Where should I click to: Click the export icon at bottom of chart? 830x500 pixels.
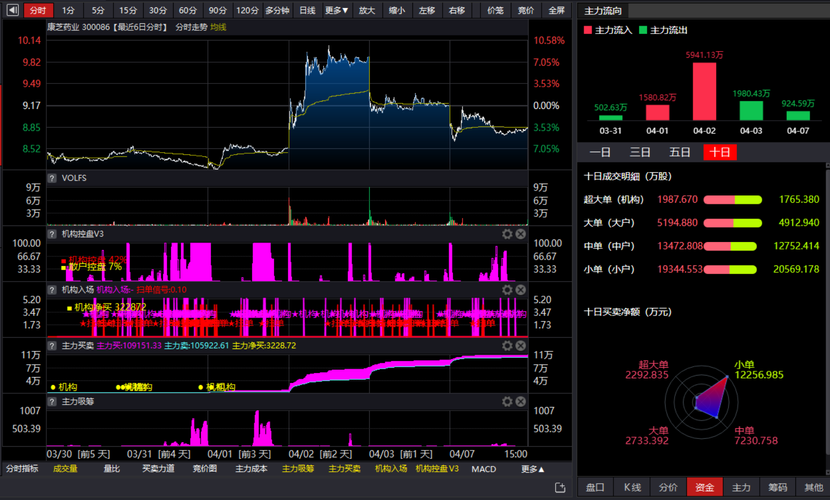click(x=560, y=487)
